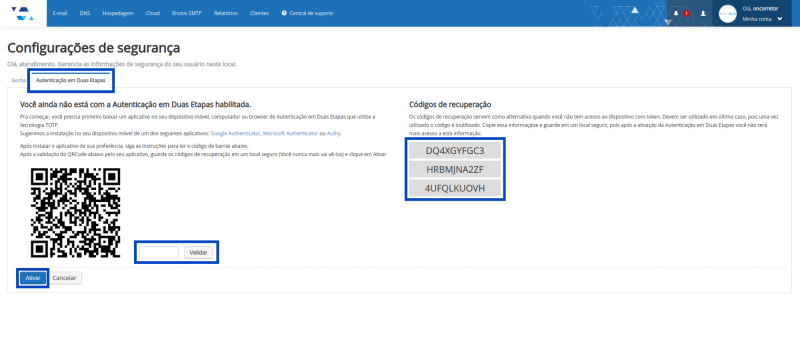The width and height of the screenshot is (800, 360).
Task: Click the user profile silhouette icon
Action: [x=703, y=13]
